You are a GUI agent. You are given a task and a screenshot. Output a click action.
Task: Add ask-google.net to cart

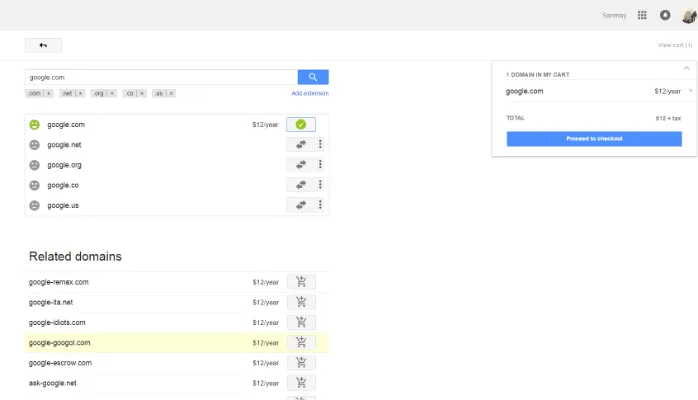coord(300,383)
